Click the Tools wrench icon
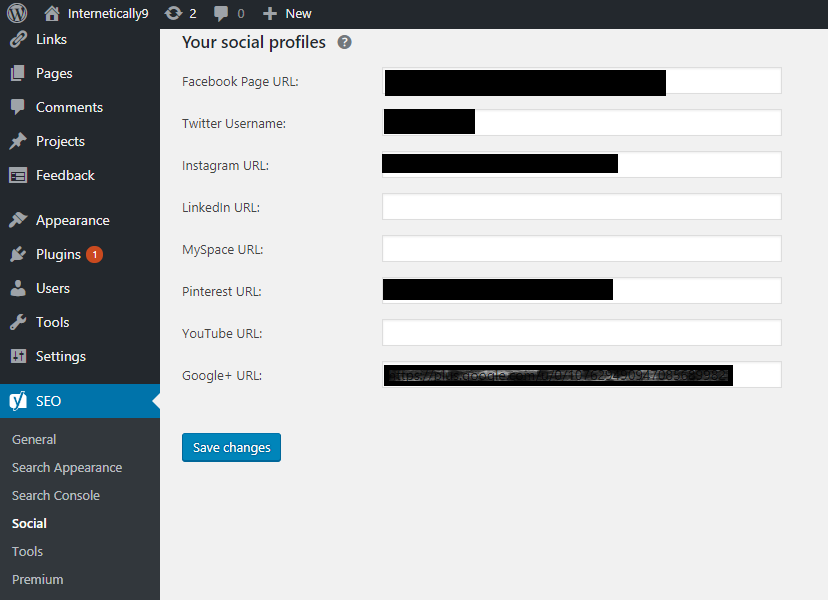 point(18,322)
